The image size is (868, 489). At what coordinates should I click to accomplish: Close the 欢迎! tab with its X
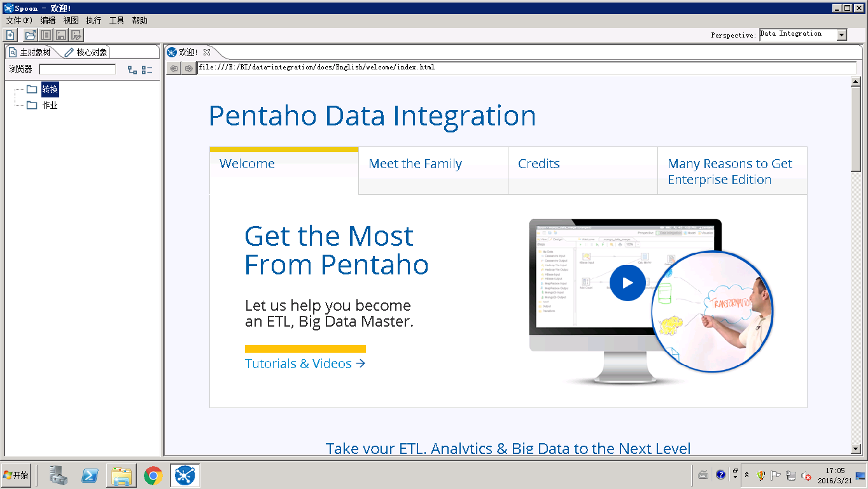(207, 52)
